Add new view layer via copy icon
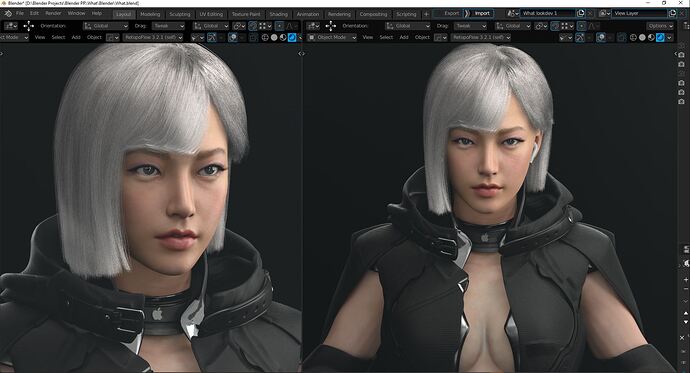Image resolution: width=690 pixels, height=373 pixels. tap(672, 13)
